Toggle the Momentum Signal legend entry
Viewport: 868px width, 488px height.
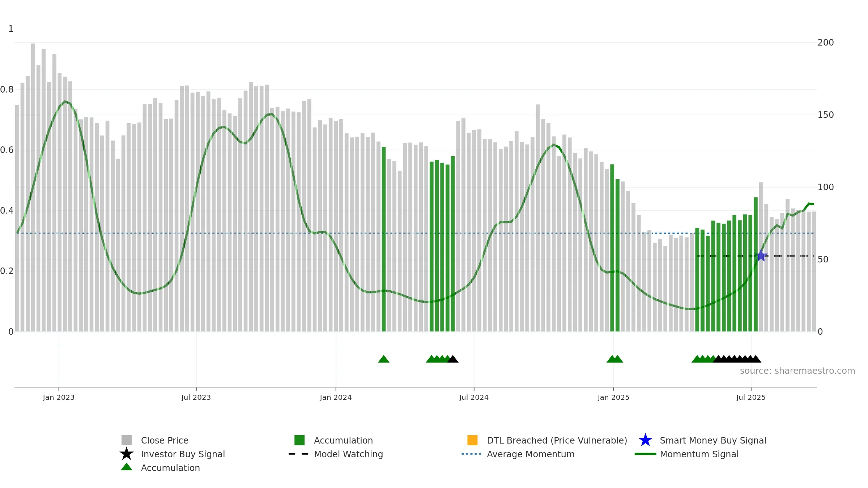coord(687,454)
